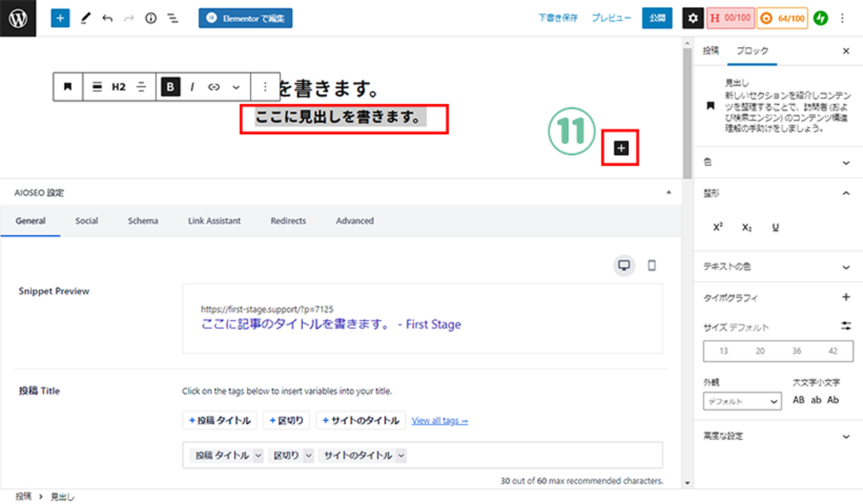Switch to the 投稿 sidebar tab
The width and height of the screenshot is (863, 504).
click(710, 50)
